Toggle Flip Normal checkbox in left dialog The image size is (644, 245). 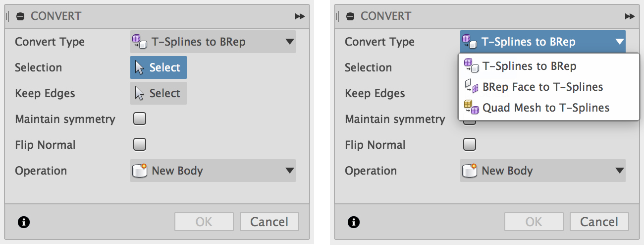click(x=140, y=145)
